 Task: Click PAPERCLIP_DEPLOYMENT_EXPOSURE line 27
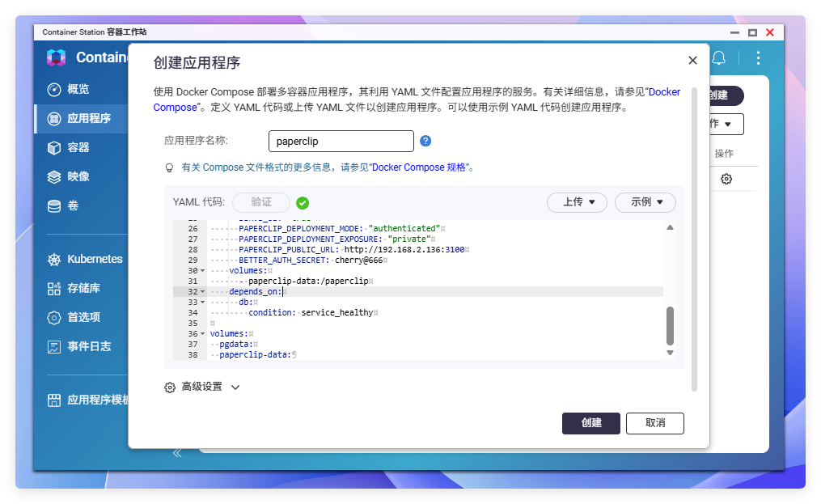334,239
